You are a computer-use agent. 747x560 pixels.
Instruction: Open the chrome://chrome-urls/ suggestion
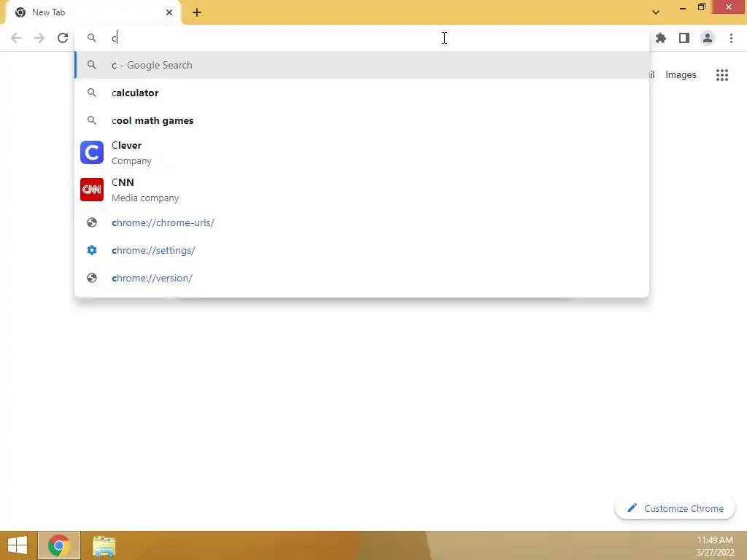362,223
